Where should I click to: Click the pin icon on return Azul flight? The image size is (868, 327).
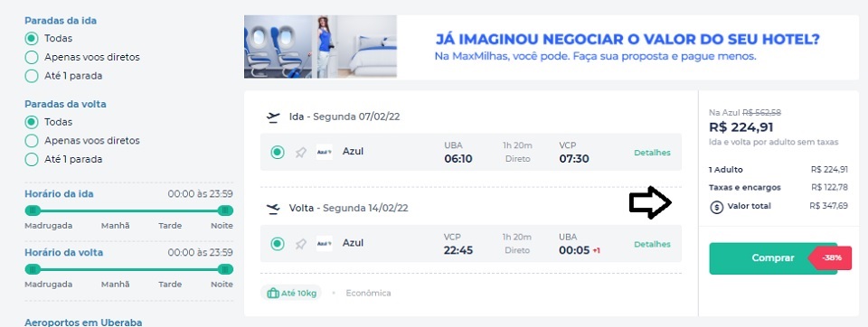(x=300, y=244)
